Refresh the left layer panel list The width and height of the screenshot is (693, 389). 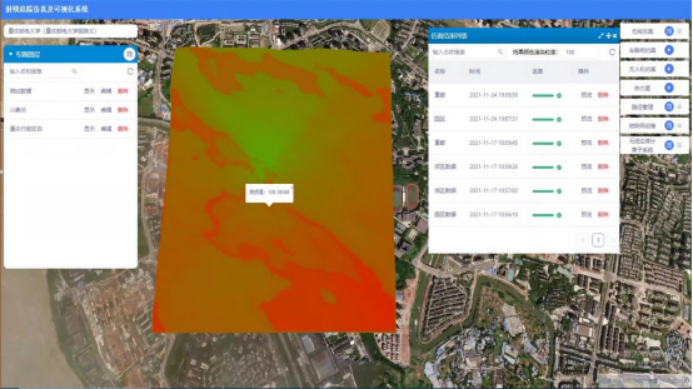(x=130, y=71)
